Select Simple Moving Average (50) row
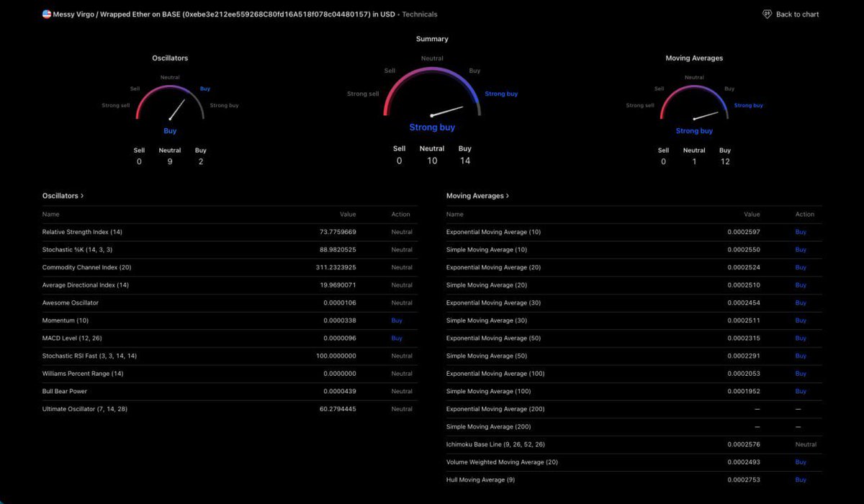The width and height of the screenshot is (864, 504). [x=634, y=356]
